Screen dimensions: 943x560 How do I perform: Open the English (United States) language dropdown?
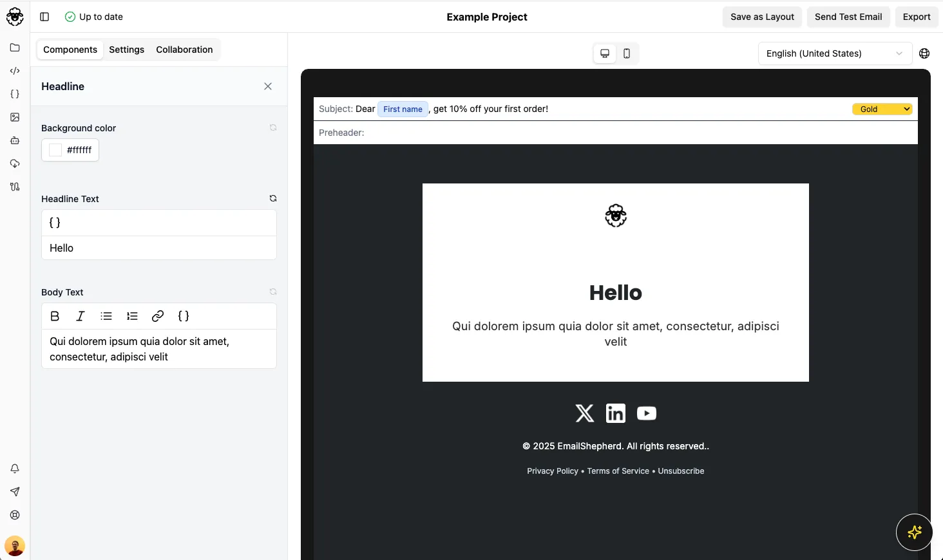click(834, 53)
